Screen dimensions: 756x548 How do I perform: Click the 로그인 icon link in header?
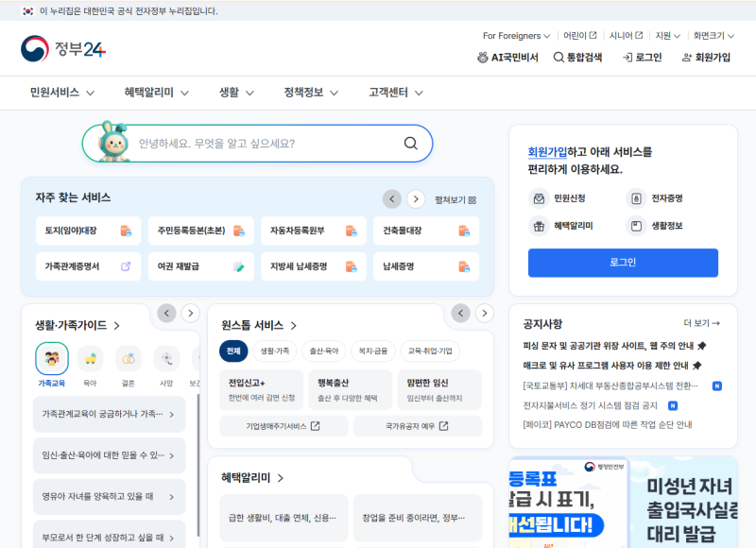click(x=643, y=58)
